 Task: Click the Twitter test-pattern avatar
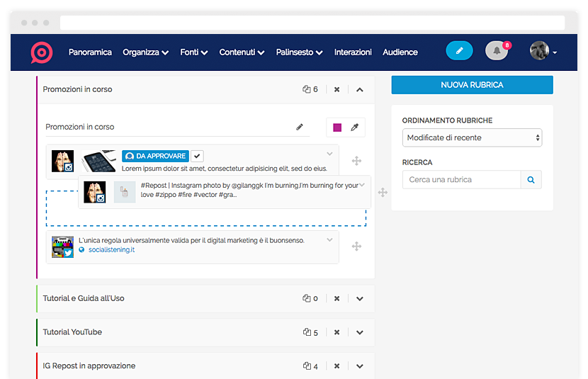click(x=62, y=247)
